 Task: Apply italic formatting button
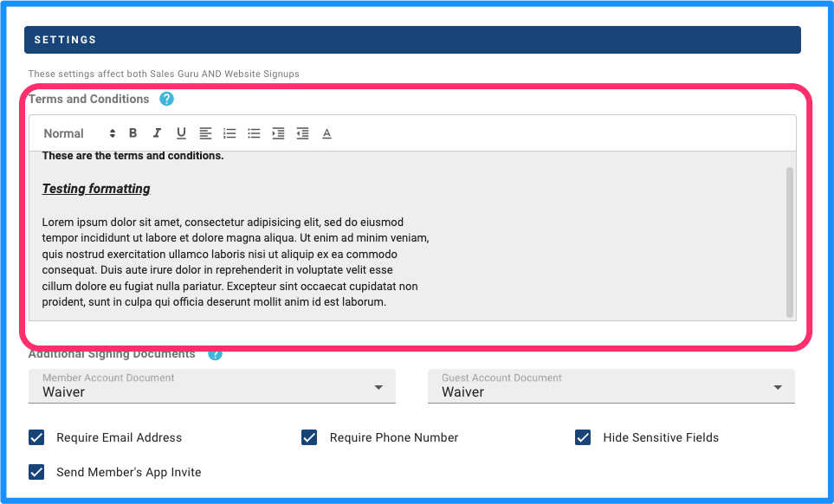157,132
